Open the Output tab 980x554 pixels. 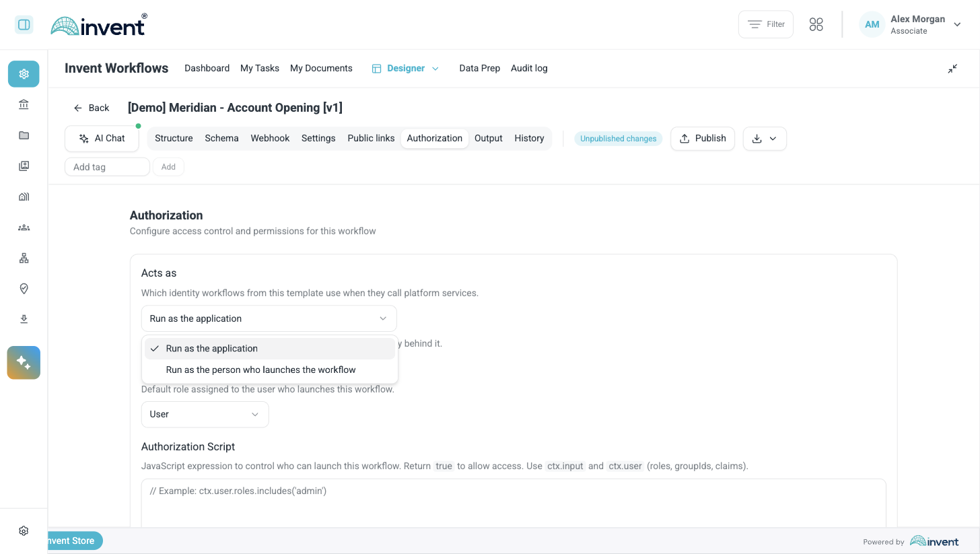pyautogui.click(x=488, y=138)
